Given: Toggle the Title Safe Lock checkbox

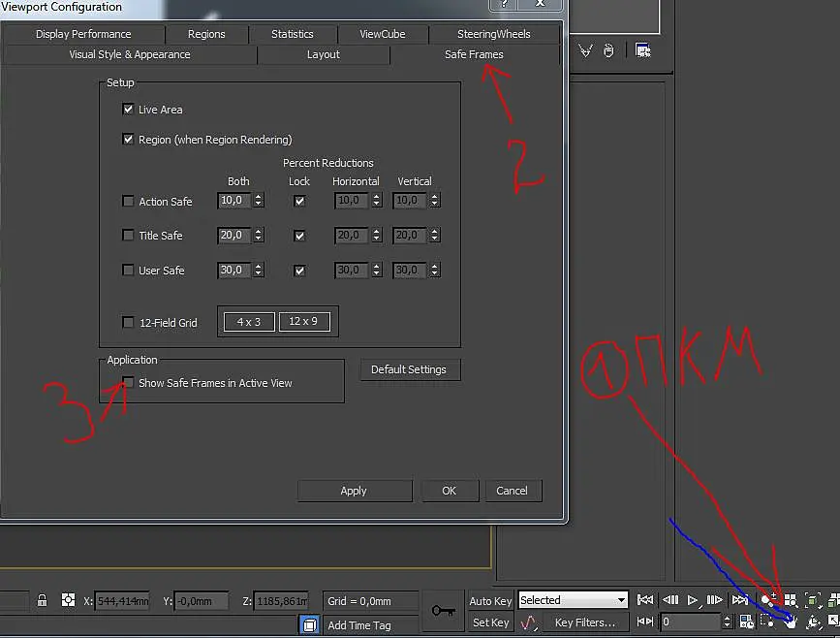Looking at the screenshot, I should click(299, 236).
